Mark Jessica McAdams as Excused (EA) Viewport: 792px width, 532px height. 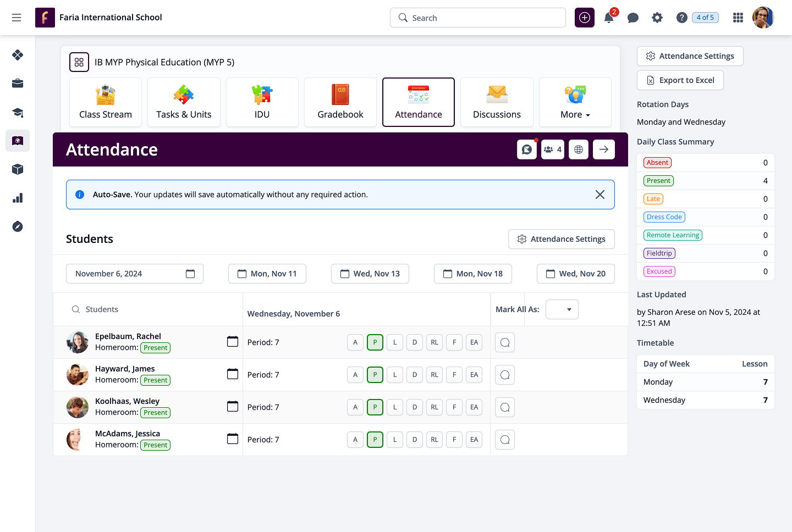click(x=474, y=440)
